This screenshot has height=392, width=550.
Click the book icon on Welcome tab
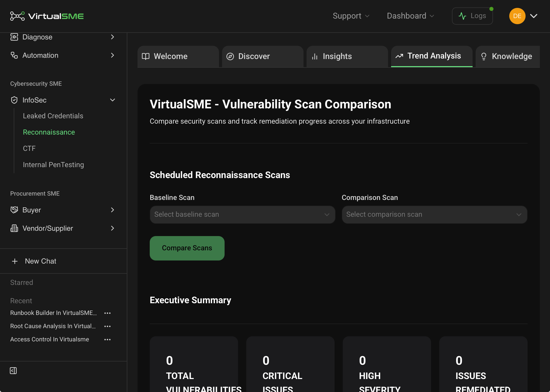click(145, 56)
